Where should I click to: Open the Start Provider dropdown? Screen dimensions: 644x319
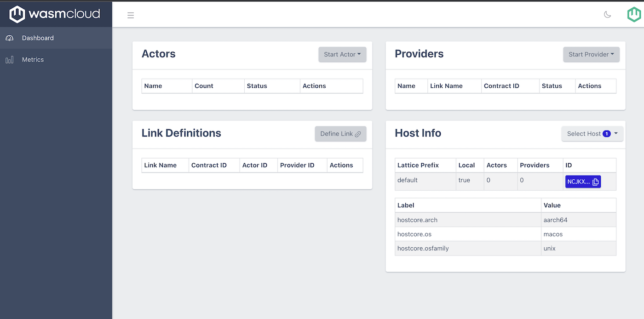(x=591, y=54)
